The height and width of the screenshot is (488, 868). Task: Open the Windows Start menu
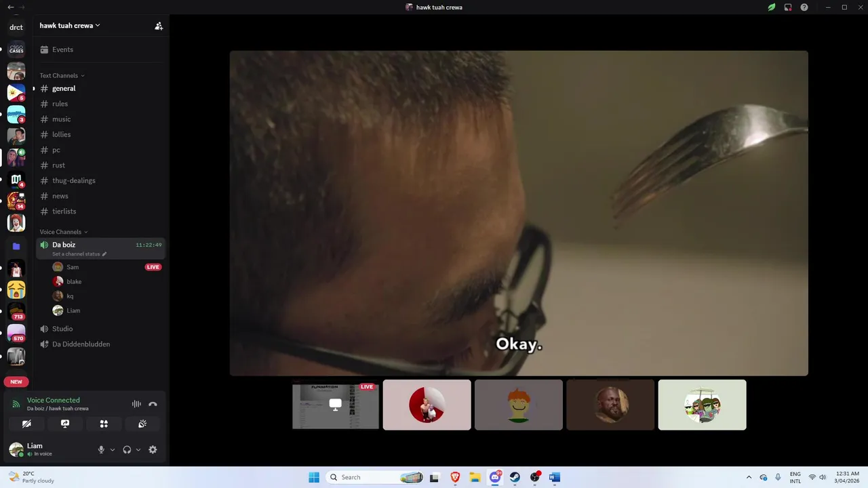coord(314,477)
